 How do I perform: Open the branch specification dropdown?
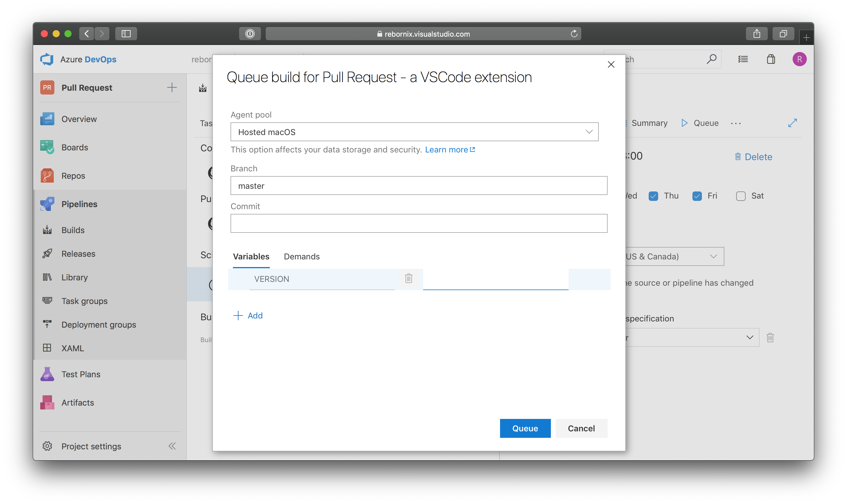692,337
